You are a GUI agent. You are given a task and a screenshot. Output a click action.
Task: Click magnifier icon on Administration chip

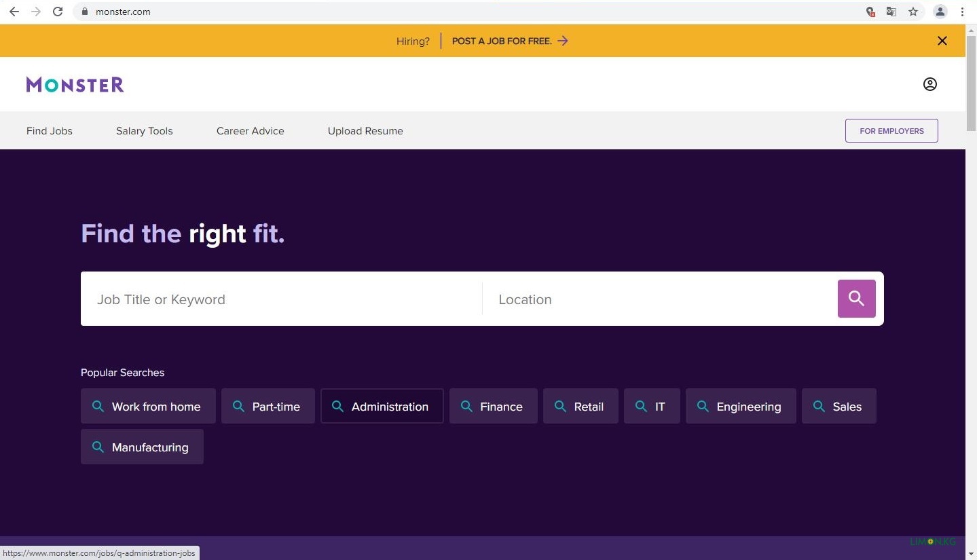click(337, 406)
